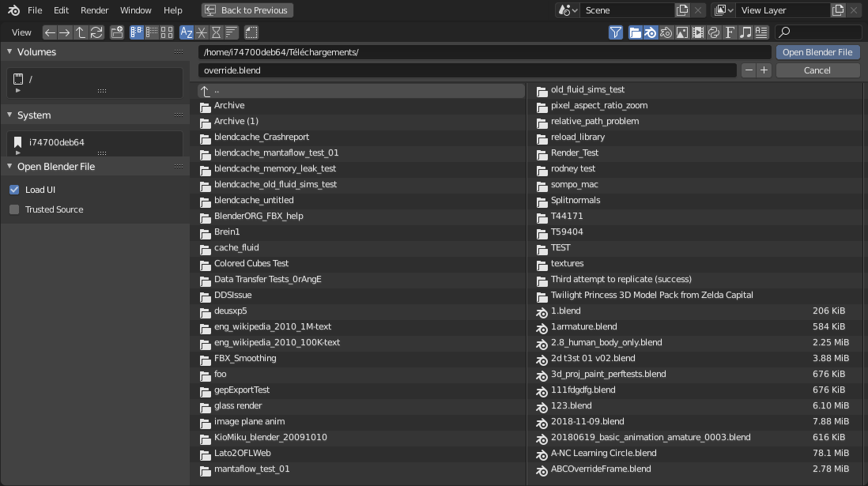Open the View menu in file browser
The height and width of the screenshot is (486, 868).
(x=21, y=32)
